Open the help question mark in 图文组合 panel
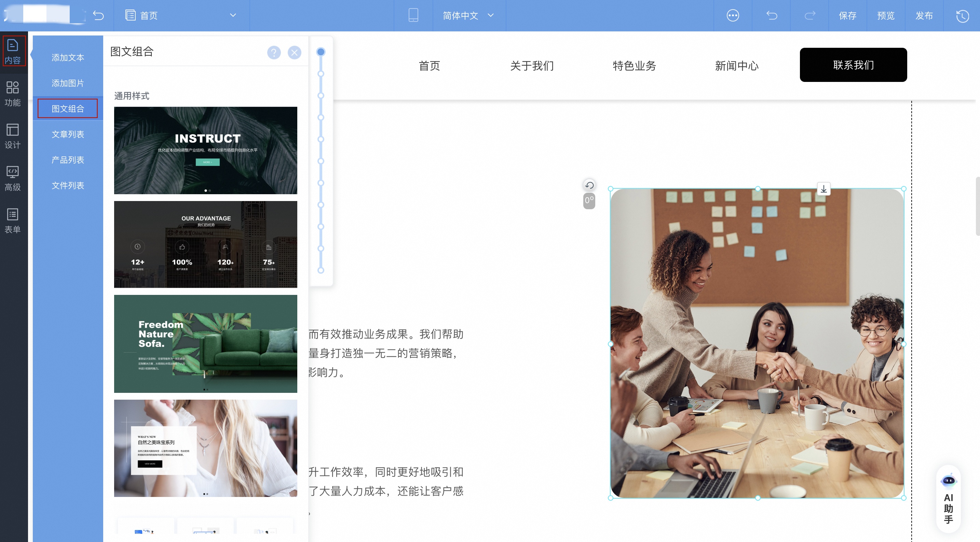This screenshot has width=980, height=542. point(274,53)
